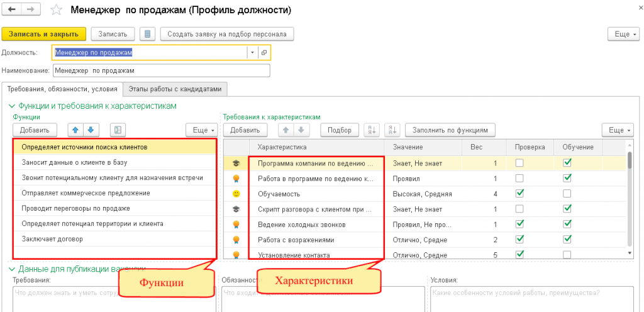The image size is (644, 312).
Task: Sort by Вес column header
Action: [x=482, y=147]
